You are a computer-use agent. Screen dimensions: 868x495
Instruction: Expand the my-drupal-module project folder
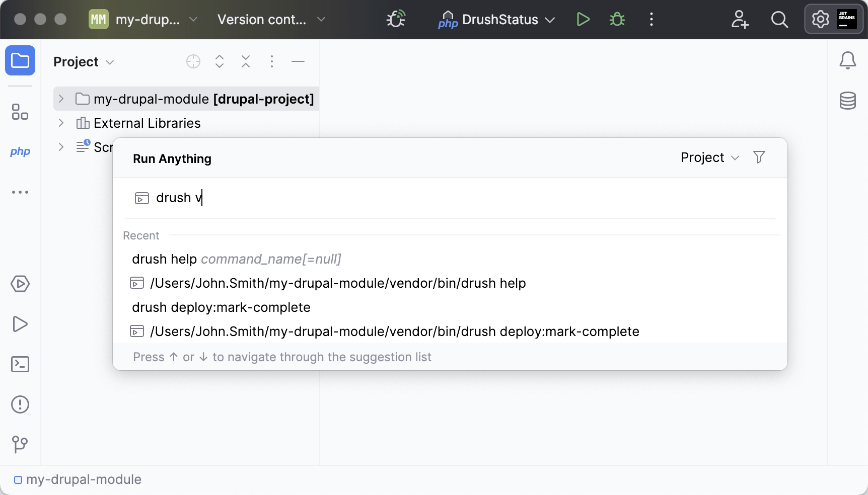click(x=61, y=99)
